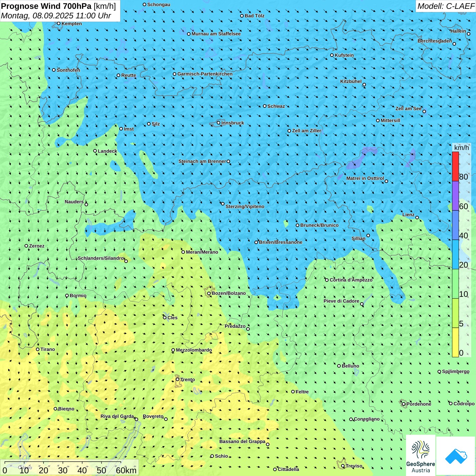Click the '60km' scale bar label

(126, 470)
